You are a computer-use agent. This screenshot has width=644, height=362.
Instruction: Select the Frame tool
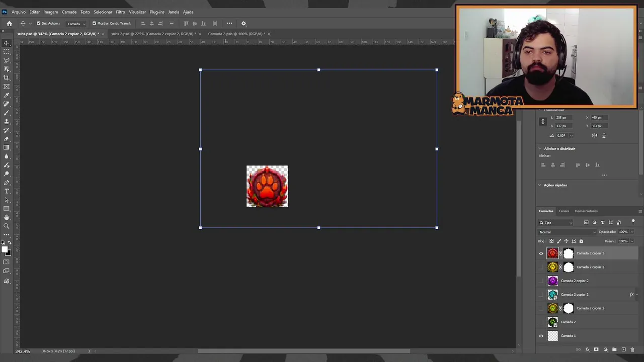click(7, 86)
